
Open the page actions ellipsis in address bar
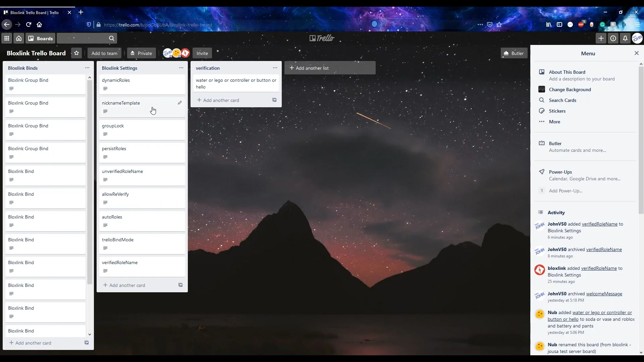click(x=480, y=24)
